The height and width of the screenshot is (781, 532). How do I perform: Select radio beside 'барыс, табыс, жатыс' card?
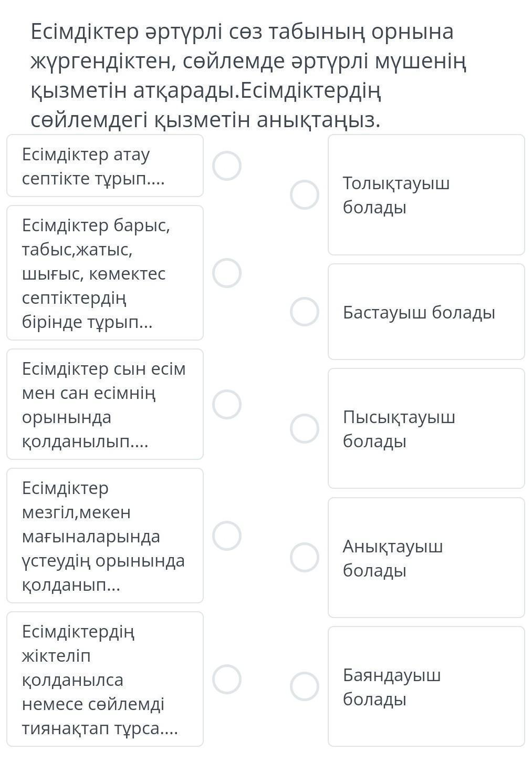pyautogui.click(x=227, y=273)
